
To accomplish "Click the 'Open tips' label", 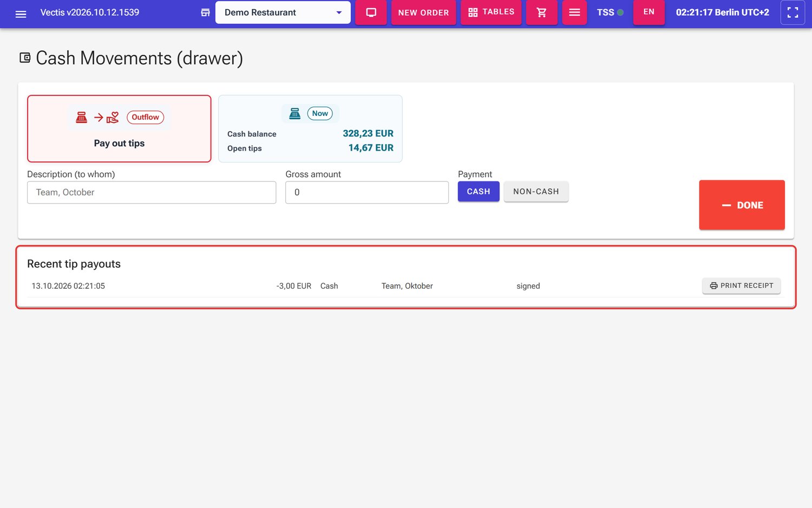I will click(x=245, y=148).
